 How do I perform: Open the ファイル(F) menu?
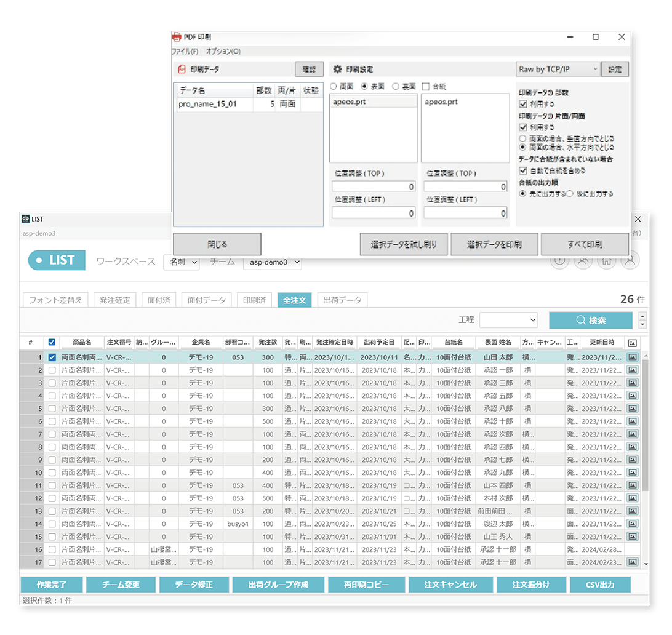pyautogui.click(x=186, y=51)
